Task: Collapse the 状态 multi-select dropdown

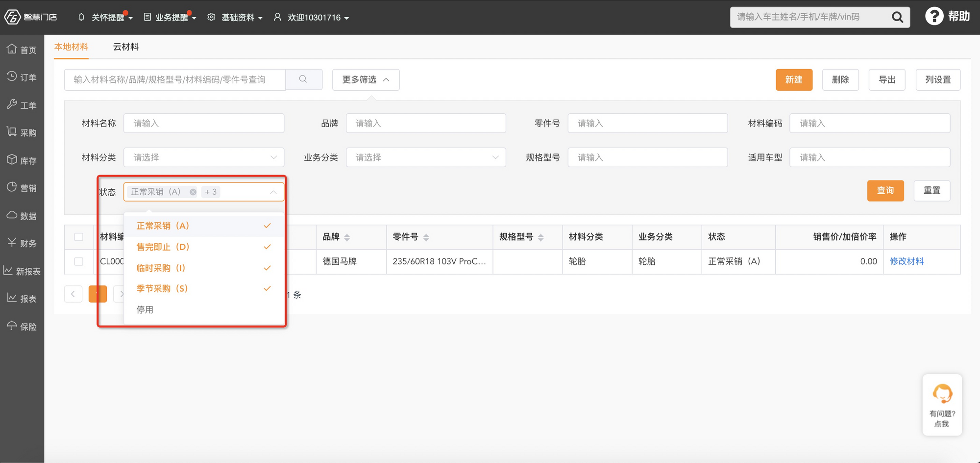Action: click(x=273, y=192)
